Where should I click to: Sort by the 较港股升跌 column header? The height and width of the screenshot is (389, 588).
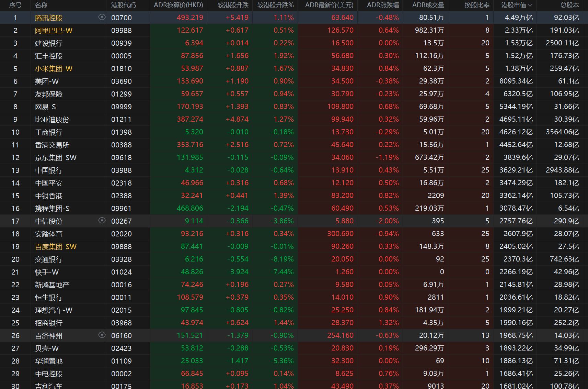[x=233, y=5]
